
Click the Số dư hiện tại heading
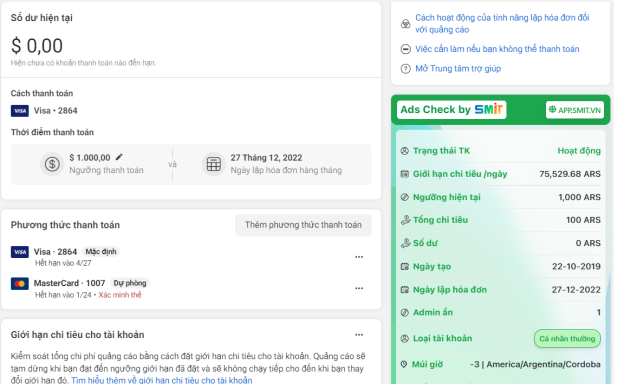click(41, 18)
